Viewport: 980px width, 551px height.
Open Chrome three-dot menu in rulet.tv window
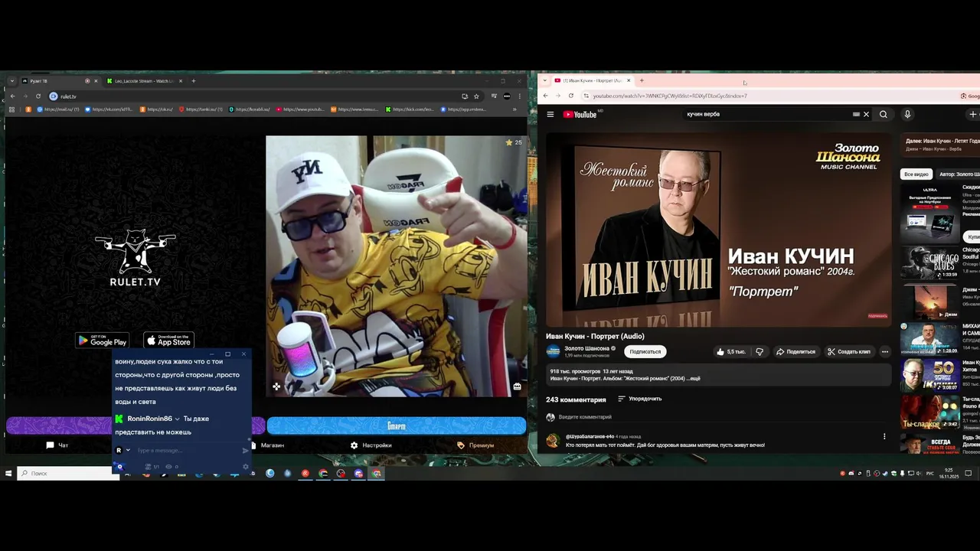click(520, 96)
